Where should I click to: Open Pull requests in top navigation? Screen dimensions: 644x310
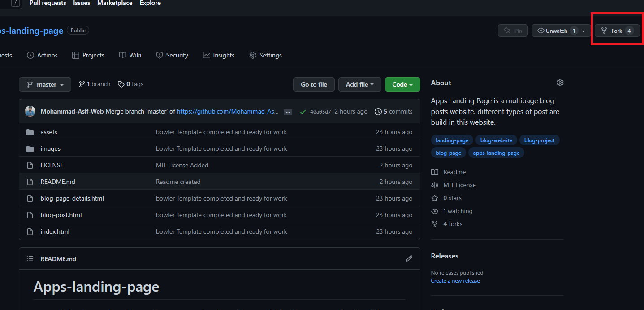pyautogui.click(x=48, y=3)
